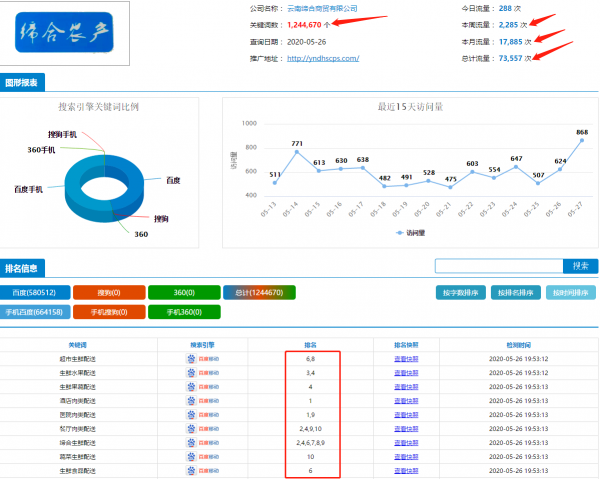Select the orange 搜狗(0) filter button

coord(110,293)
